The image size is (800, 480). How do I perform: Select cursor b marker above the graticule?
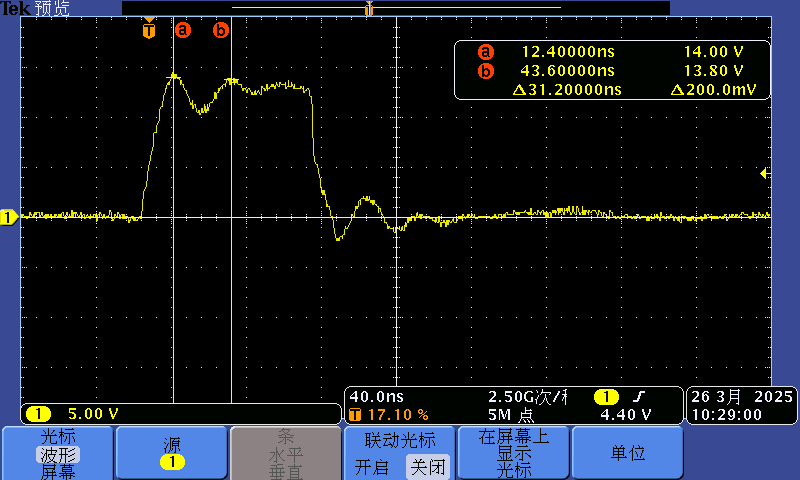tap(221, 30)
